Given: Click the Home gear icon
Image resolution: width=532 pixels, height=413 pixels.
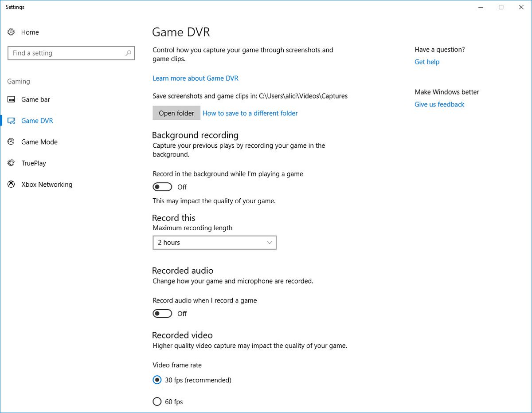Looking at the screenshot, I should click(x=11, y=32).
